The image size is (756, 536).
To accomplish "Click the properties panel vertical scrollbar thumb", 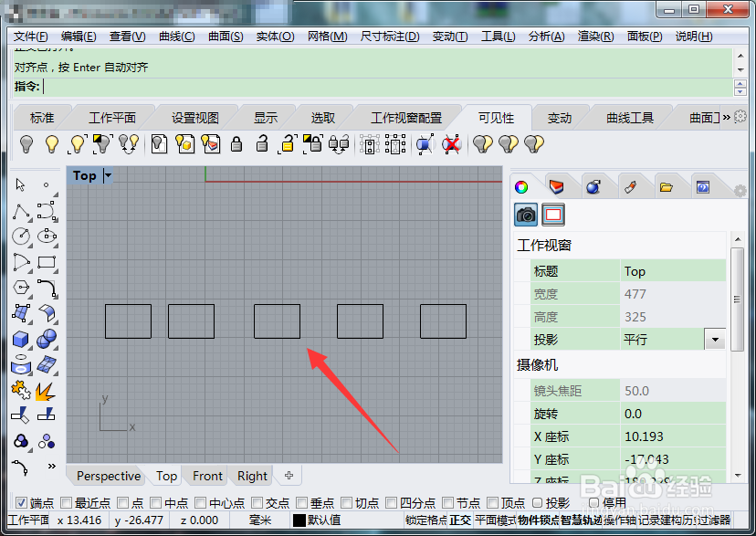I will (737, 300).
